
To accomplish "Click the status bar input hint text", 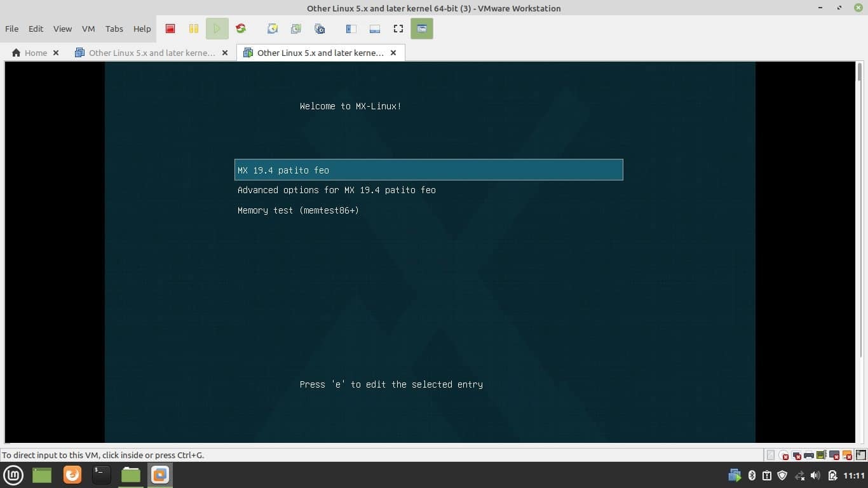I will pyautogui.click(x=103, y=455).
